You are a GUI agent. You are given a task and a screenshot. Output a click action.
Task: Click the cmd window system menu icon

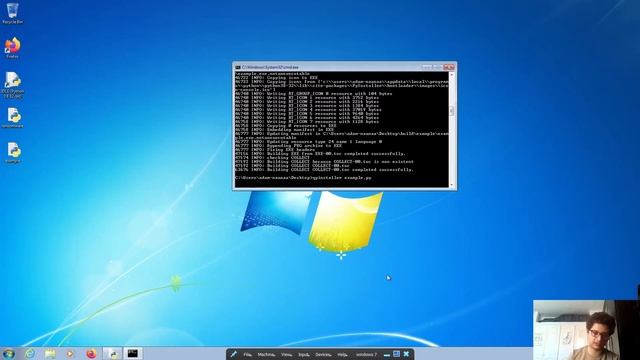238,67
